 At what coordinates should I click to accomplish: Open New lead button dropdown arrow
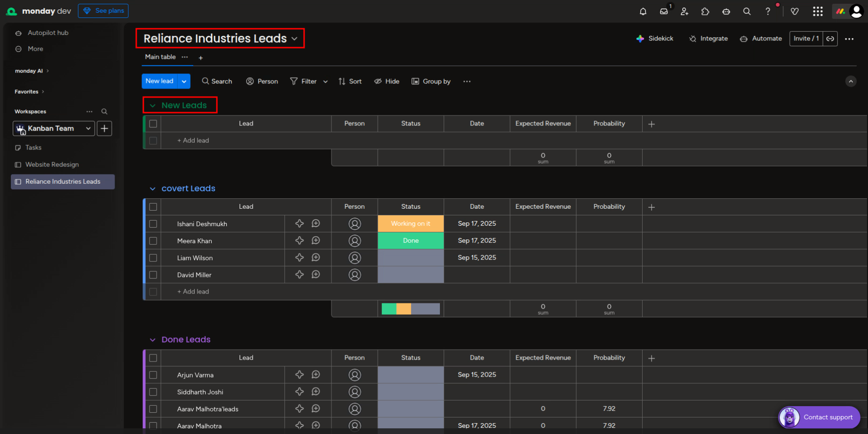coord(184,81)
